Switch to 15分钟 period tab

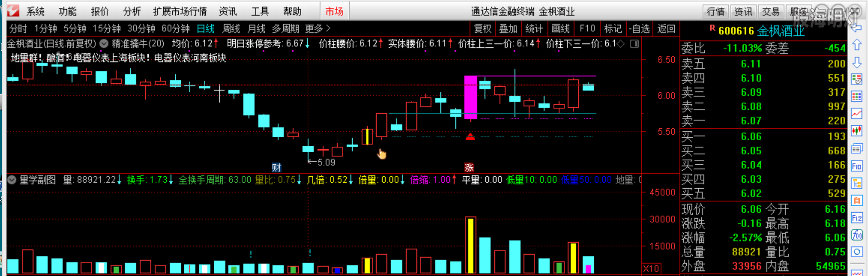[107, 28]
